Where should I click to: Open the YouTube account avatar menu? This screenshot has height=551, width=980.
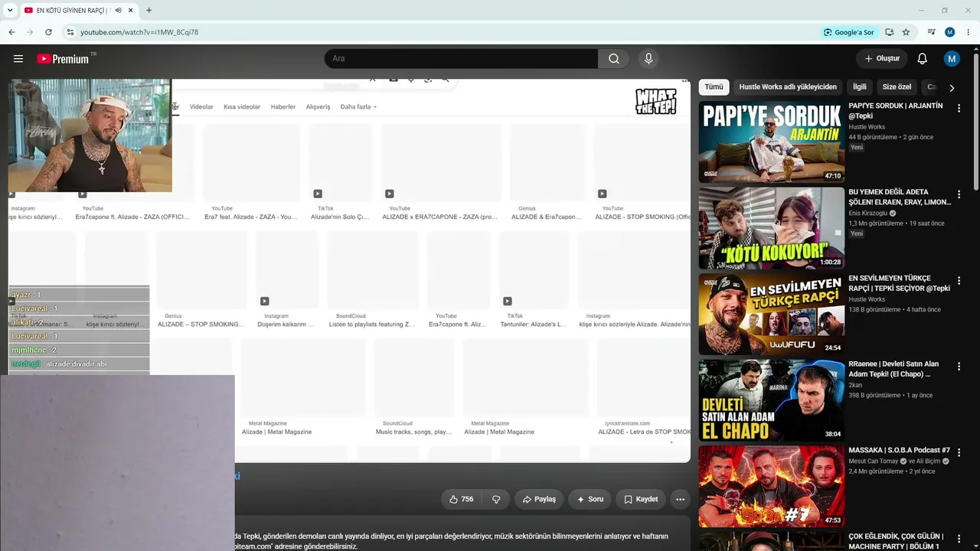click(x=952, y=59)
